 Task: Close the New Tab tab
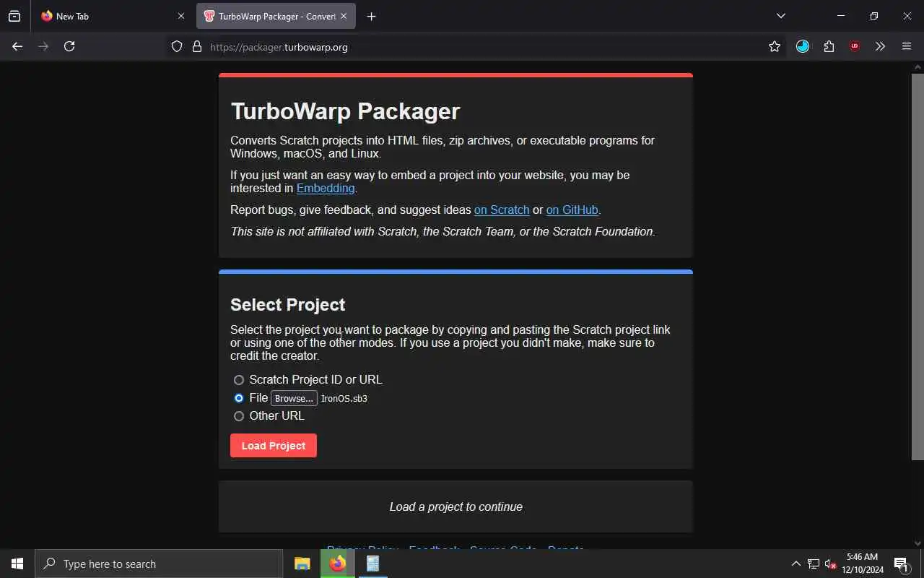pyautogui.click(x=180, y=16)
